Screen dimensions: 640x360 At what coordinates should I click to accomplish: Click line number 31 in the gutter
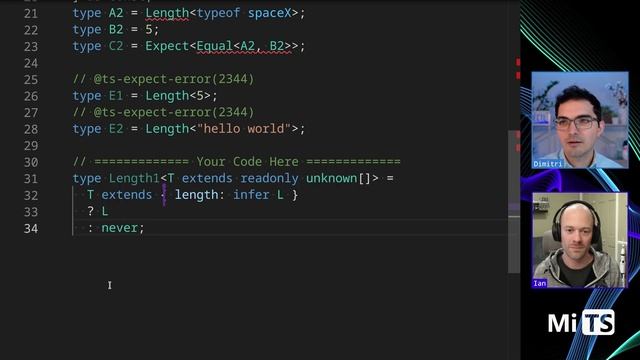click(31, 179)
